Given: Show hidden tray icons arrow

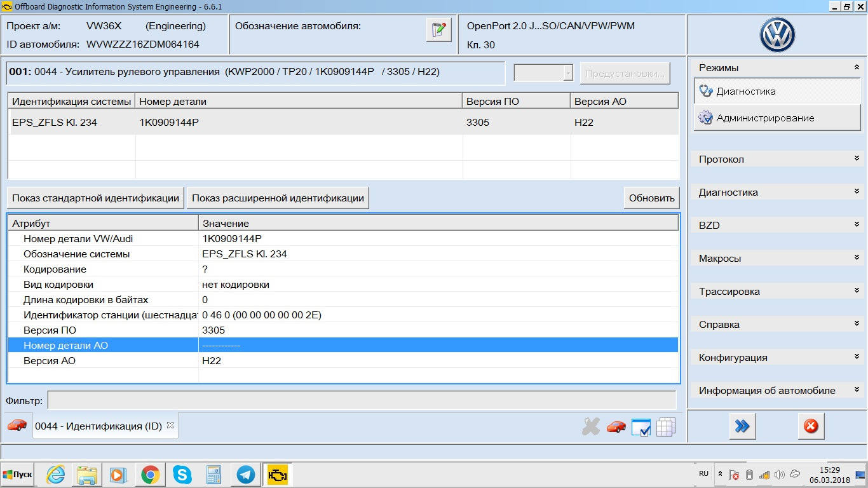Looking at the screenshot, I should tap(720, 474).
